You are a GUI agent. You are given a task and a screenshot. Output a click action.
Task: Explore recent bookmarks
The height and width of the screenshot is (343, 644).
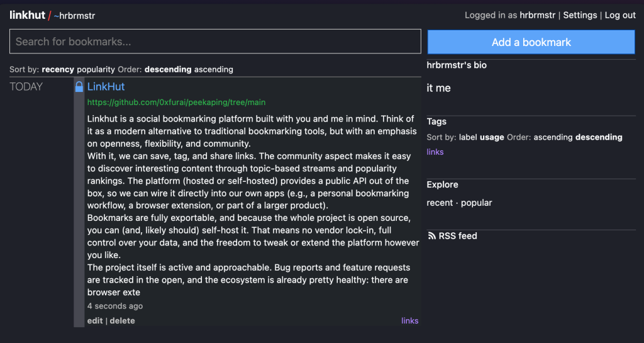point(440,203)
